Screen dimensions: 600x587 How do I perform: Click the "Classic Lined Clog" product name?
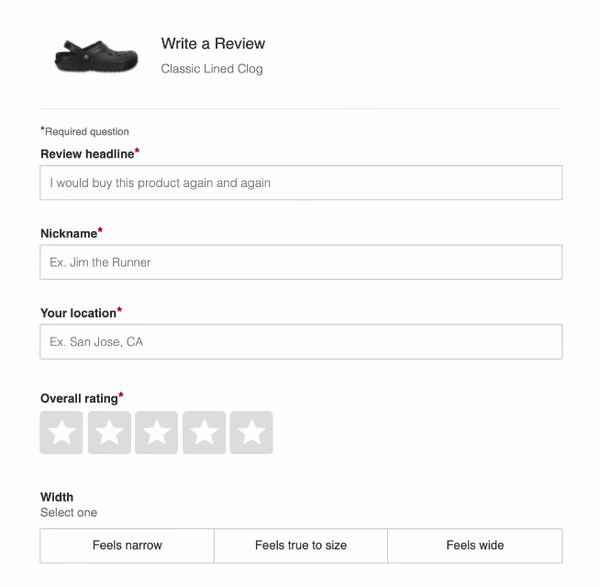click(212, 69)
